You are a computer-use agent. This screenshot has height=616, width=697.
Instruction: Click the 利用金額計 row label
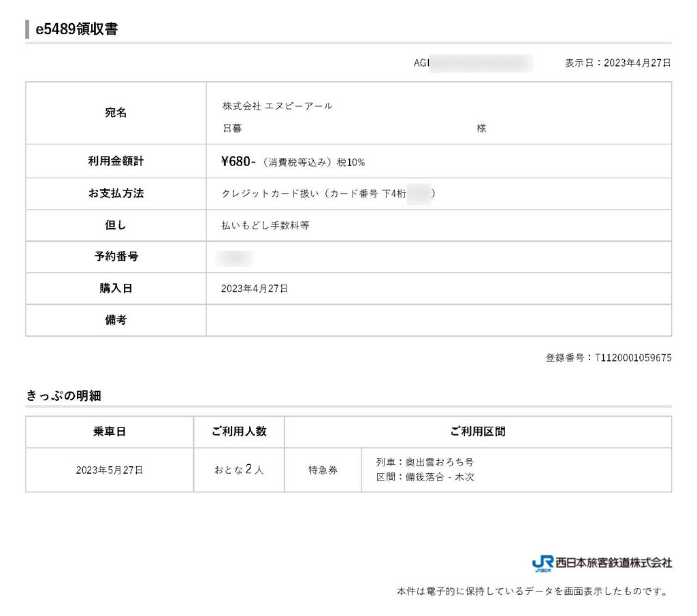(x=116, y=161)
